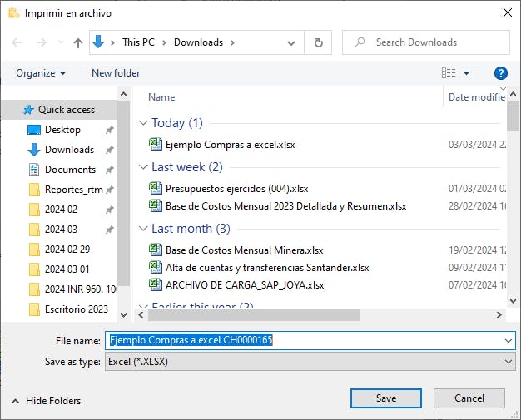Select Presupuestos ejercidos (004).xlsx
521x420 pixels.
pyautogui.click(x=237, y=189)
